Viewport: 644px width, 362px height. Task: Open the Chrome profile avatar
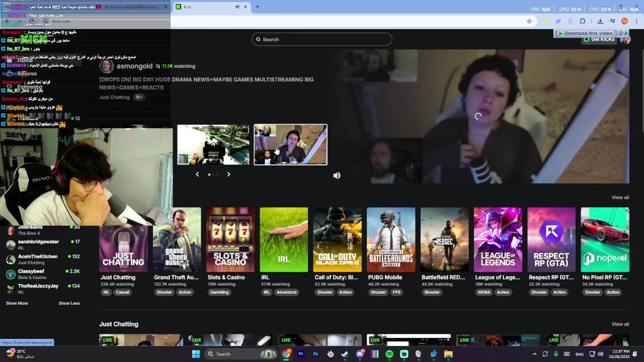coord(624,21)
